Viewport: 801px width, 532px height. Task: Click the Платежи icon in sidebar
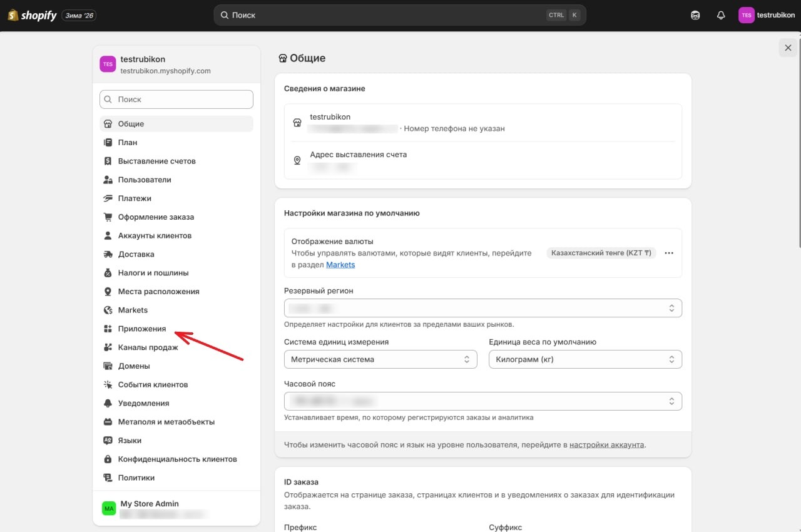[108, 198]
